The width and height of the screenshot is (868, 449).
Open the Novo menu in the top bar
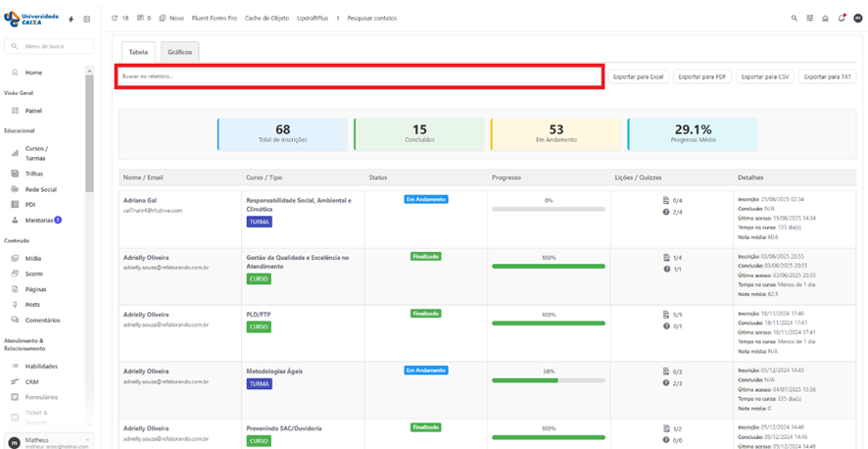click(x=171, y=18)
